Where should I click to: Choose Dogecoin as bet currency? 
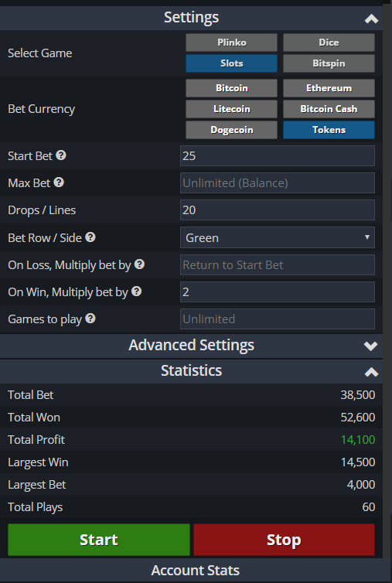231,130
